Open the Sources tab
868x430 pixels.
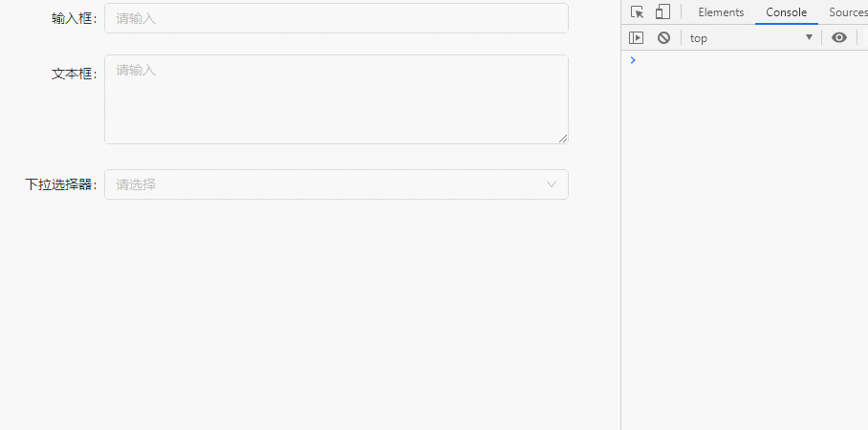point(848,12)
